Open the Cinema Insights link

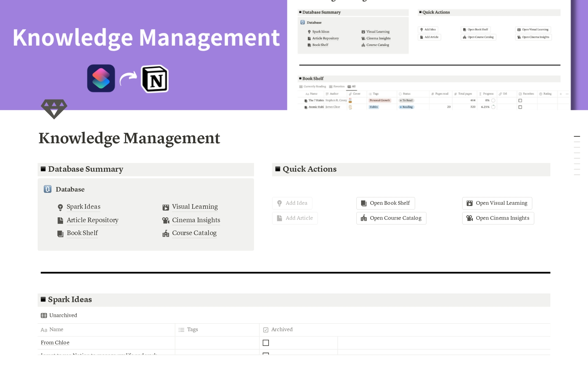pos(196,220)
